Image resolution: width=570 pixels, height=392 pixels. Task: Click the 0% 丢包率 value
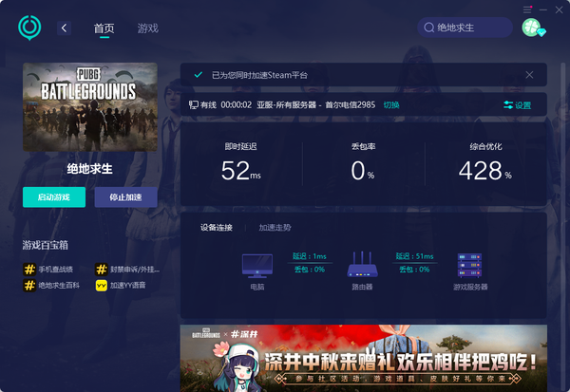click(363, 171)
